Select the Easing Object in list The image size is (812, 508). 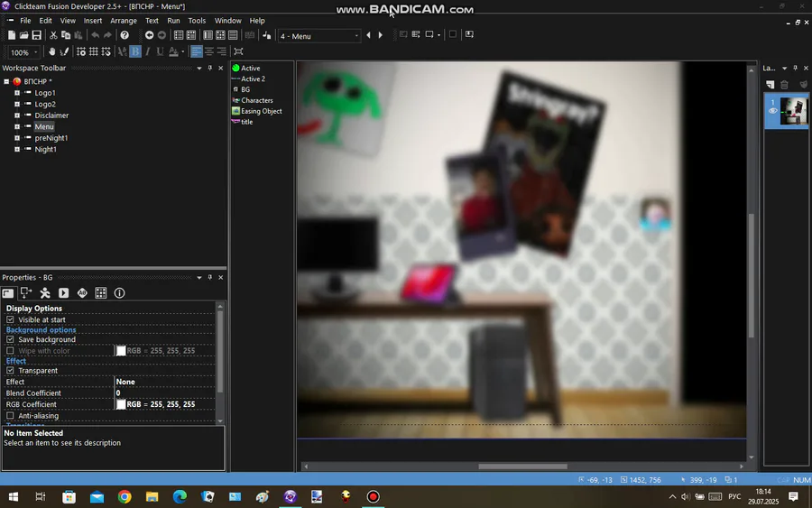pos(257,111)
